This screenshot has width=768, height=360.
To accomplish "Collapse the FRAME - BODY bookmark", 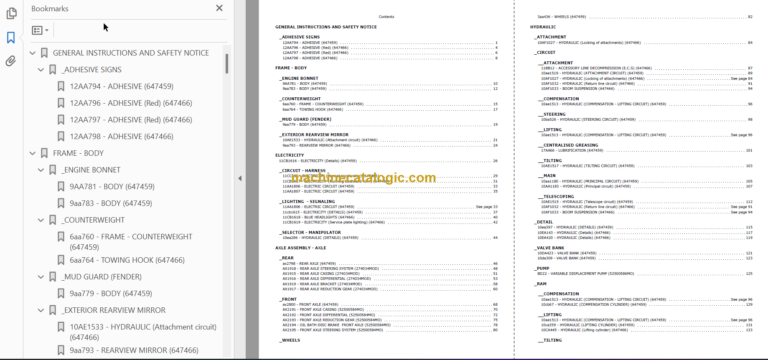I will (x=33, y=153).
